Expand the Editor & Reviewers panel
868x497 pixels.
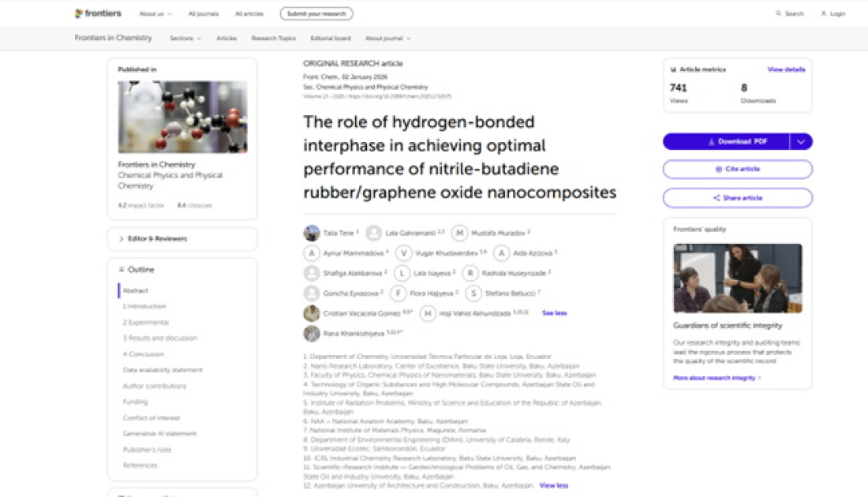182,239
